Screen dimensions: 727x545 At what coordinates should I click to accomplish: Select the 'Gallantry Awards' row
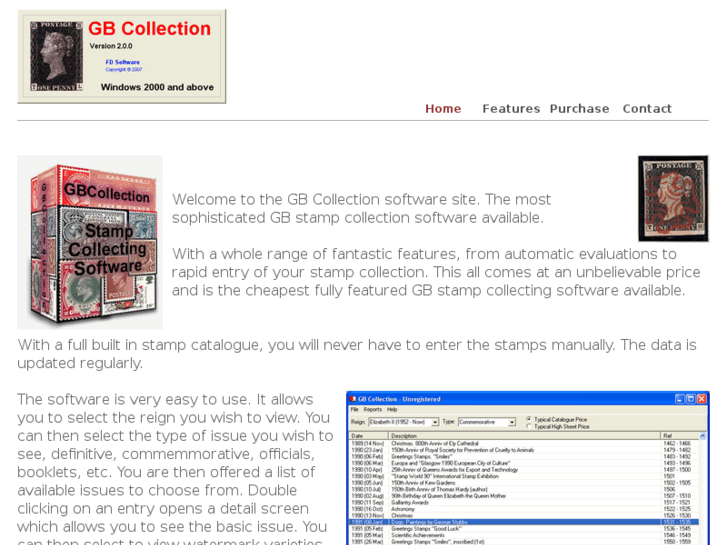tap(524, 502)
